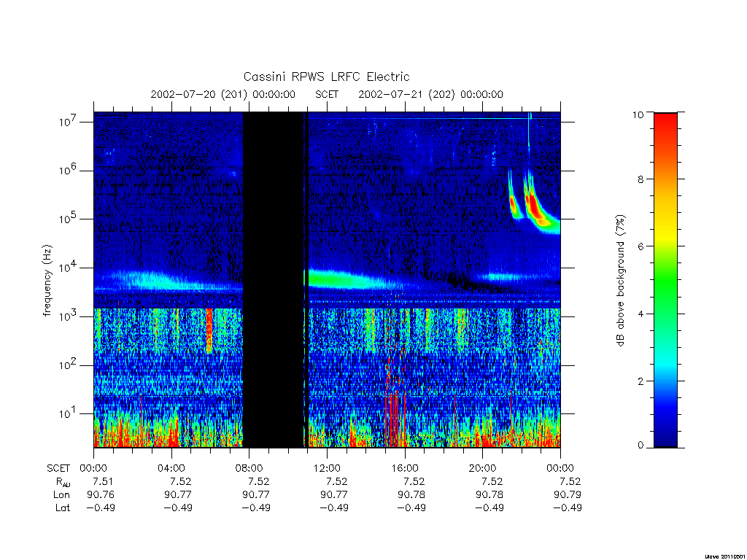Click the time axis label "04:00"
This screenshot has height=560, width=747.
click(x=171, y=468)
